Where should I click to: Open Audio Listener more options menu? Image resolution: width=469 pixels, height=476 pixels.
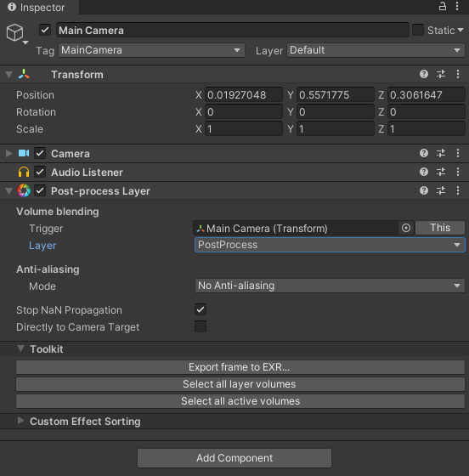[458, 172]
